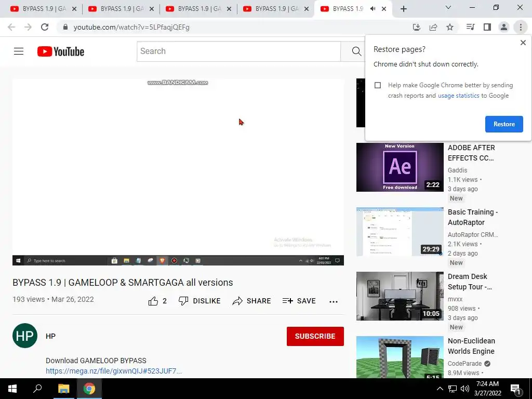Viewport: 532px width, 399px height.
Task: Click the install/download page icon in address bar
Action: tap(416, 27)
